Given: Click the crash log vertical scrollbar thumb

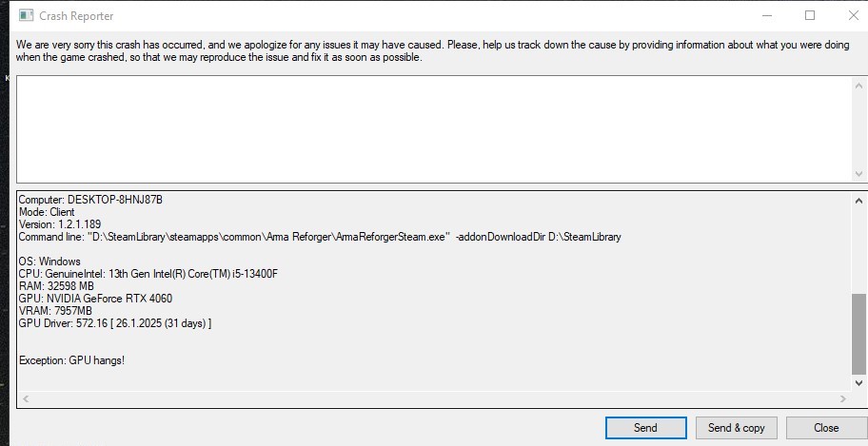Looking at the screenshot, I should (x=858, y=333).
